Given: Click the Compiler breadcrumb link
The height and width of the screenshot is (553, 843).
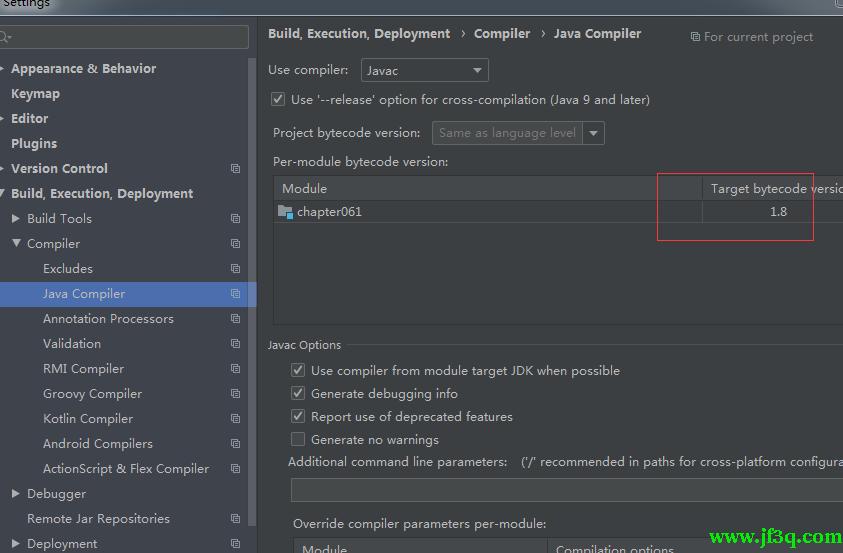Looking at the screenshot, I should (502, 34).
